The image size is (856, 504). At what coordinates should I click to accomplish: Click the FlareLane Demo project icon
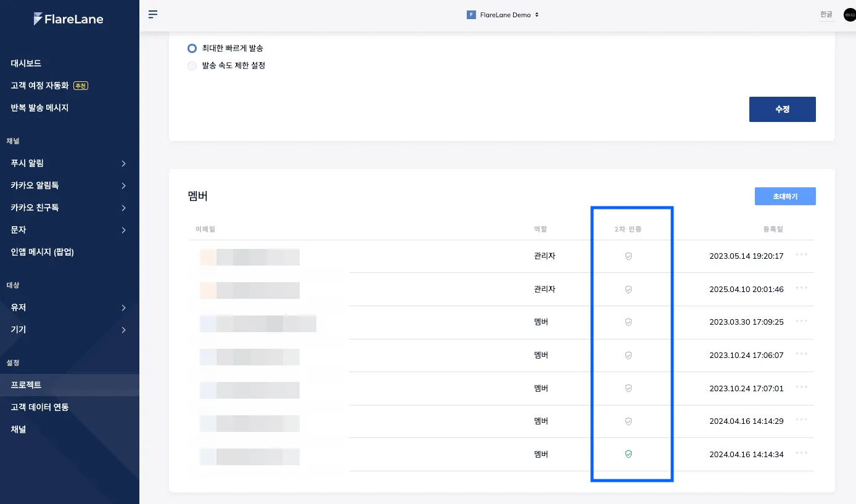471,15
